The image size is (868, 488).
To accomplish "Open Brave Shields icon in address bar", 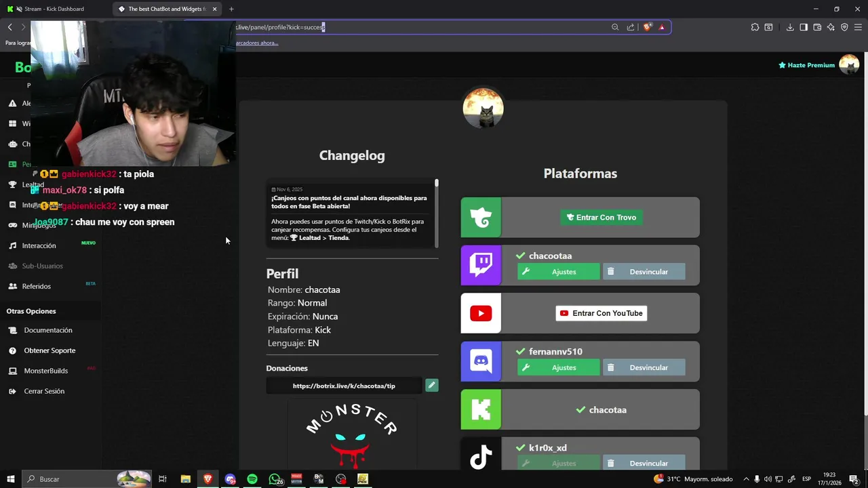I will (648, 27).
